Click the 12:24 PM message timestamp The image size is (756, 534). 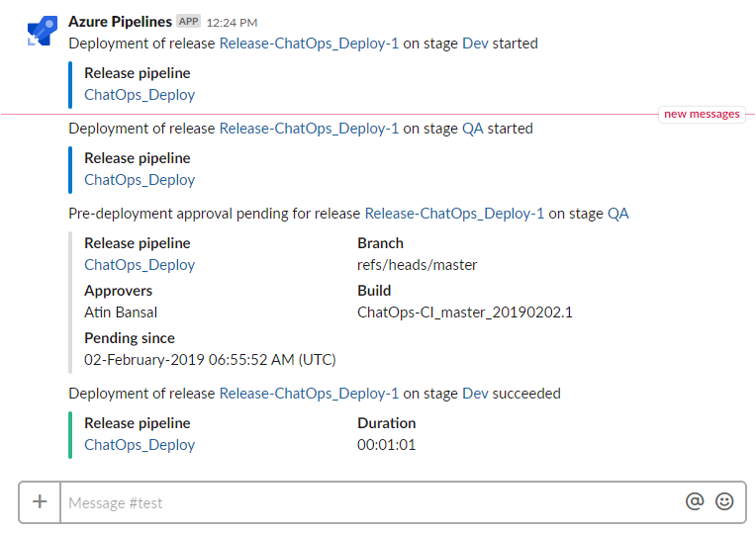(232, 23)
